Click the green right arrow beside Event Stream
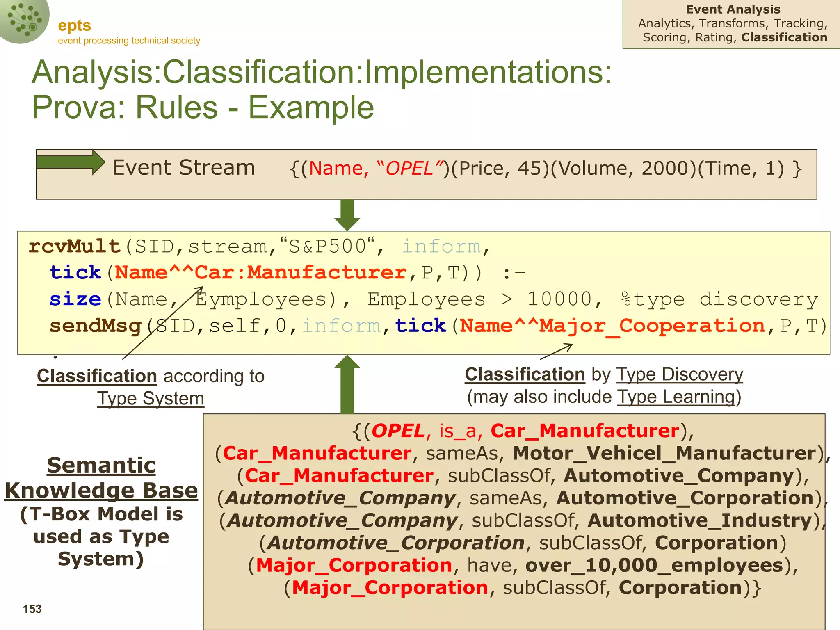840x630 pixels. pyautogui.click(x=71, y=162)
